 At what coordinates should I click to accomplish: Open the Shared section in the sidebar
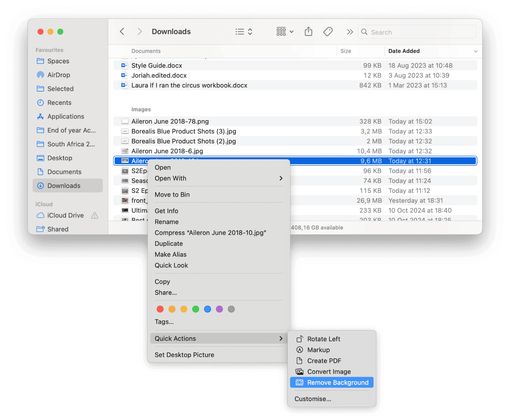(57, 229)
